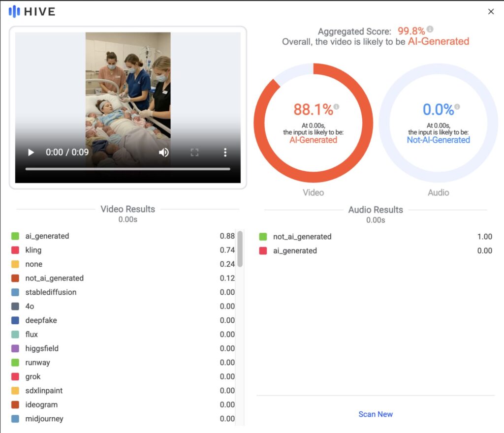Click the 'none' yellow swatch
This screenshot has width=504, height=433.
pos(15,264)
